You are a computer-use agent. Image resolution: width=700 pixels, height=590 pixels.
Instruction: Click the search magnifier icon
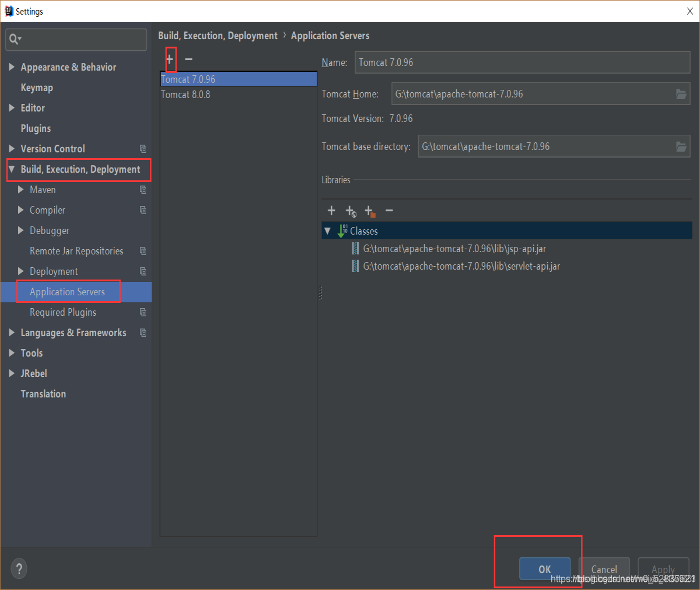point(15,39)
